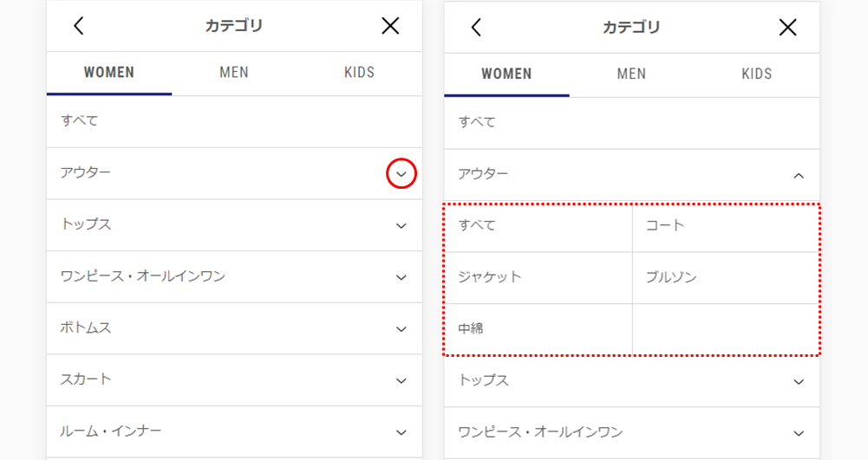
Task: Choose すべて at top of left panel
Action: (x=234, y=121)
